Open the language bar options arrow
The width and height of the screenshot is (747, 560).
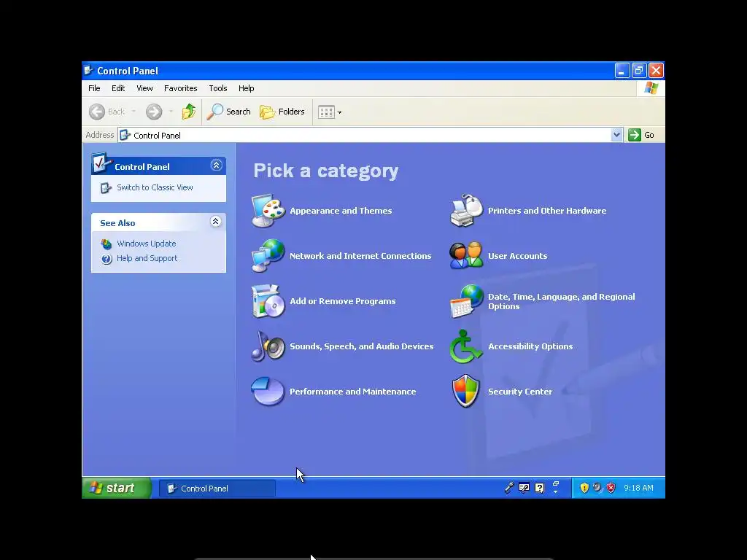(x=555, y=491)
